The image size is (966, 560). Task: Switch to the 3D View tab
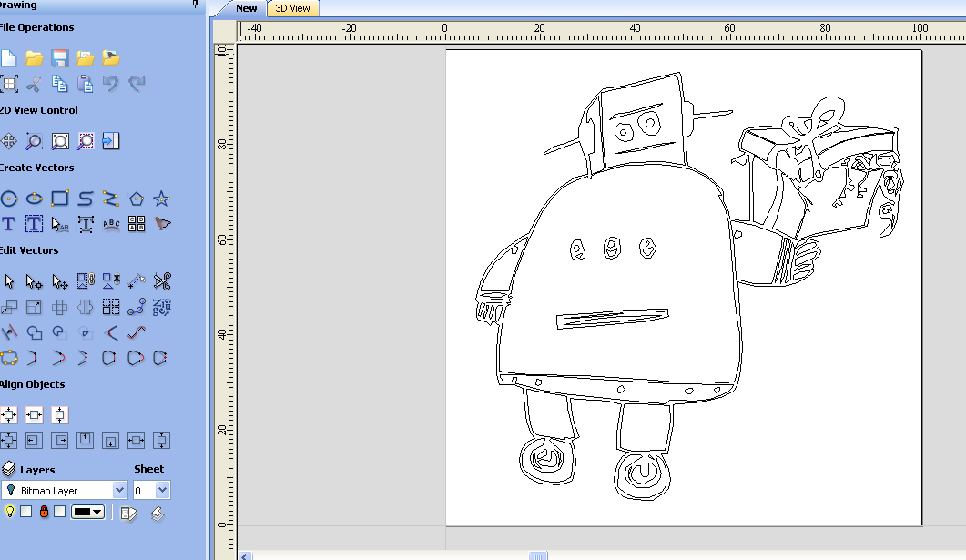click(x=292, y=8)
